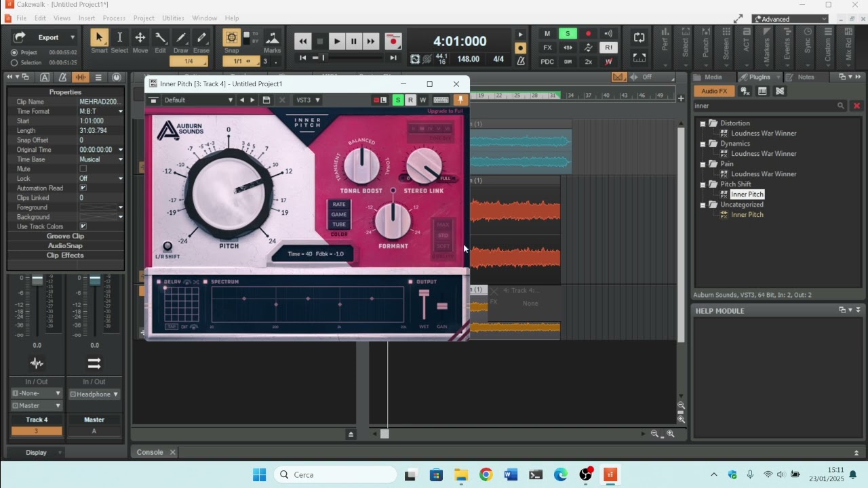Select the TUBE color mode
The height and width of the screenshot is (488, 868).
point(339,224)
